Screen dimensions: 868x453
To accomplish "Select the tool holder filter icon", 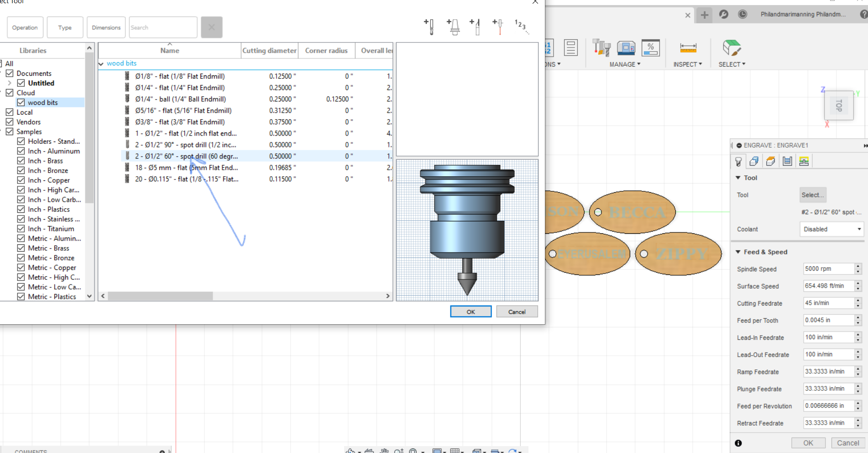I will point(453,26).
